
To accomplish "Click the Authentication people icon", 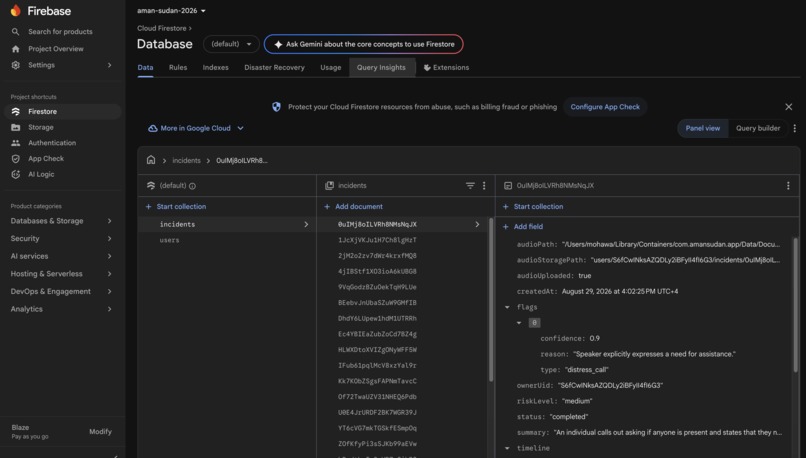I will pos(15,143).
